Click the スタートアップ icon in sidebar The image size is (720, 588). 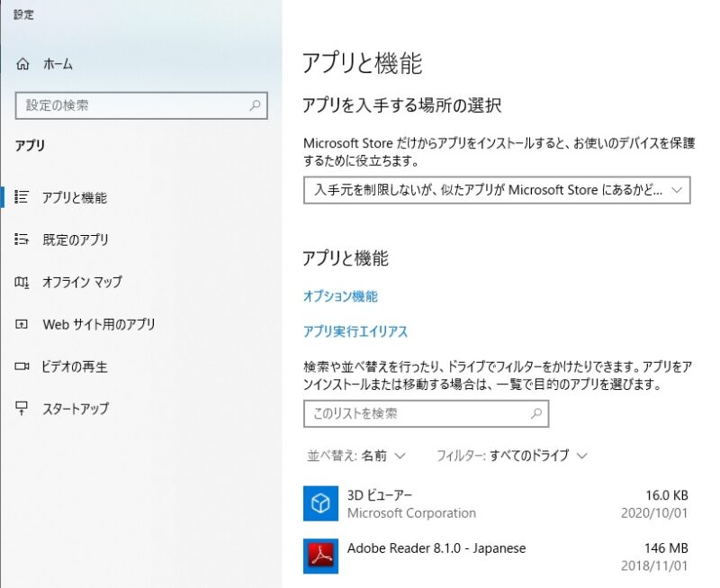[x=22, y=409]
